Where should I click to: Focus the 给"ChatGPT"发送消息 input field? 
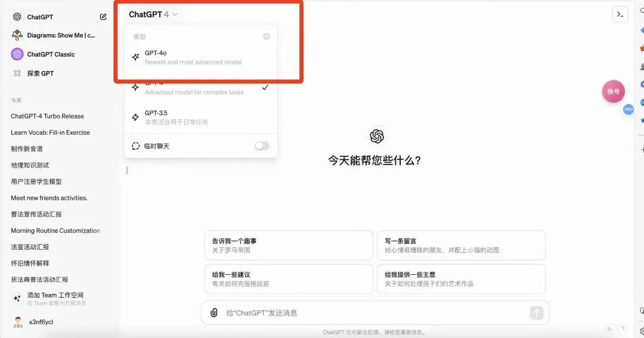tap(374, 313)
